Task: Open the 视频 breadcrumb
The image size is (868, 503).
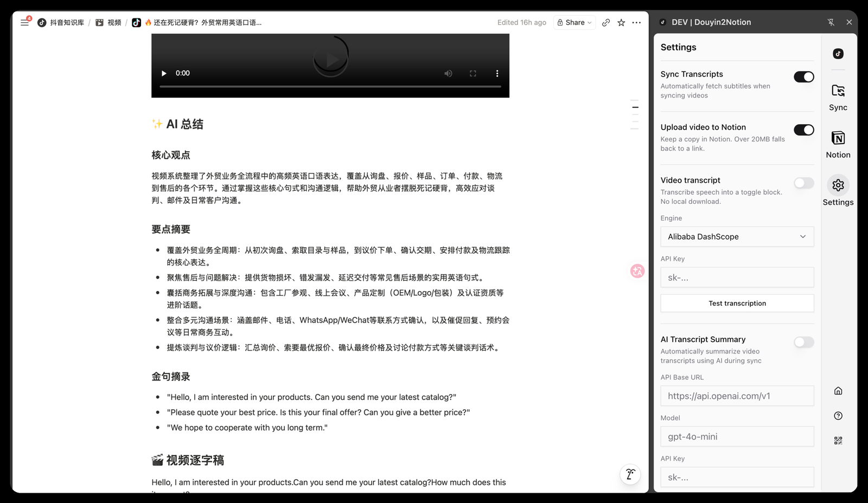Action: coord(108,22)
